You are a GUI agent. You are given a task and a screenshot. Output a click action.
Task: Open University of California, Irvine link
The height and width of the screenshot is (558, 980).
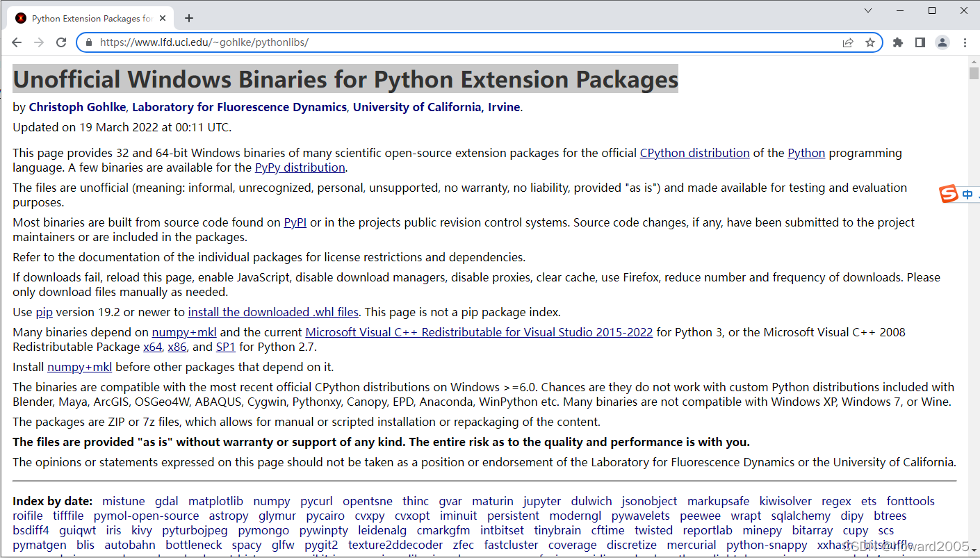[436, 107]
